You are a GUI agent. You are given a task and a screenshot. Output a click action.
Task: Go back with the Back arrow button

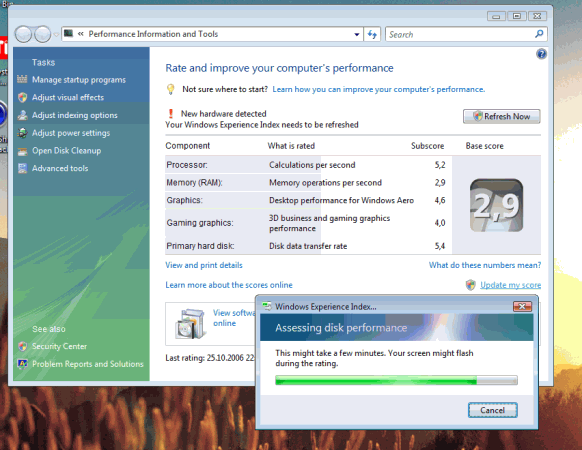click(23, 35)
